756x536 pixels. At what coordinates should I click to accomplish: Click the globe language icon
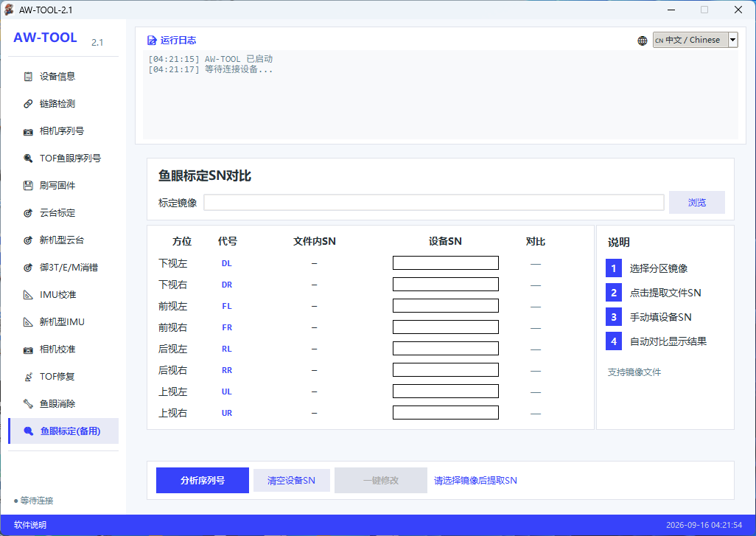point(643,41)
